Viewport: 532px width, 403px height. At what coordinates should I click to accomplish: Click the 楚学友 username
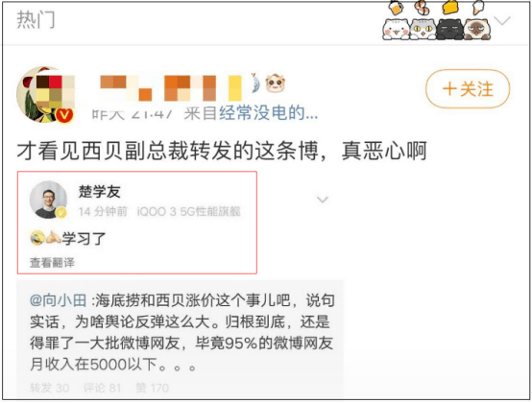100,192
